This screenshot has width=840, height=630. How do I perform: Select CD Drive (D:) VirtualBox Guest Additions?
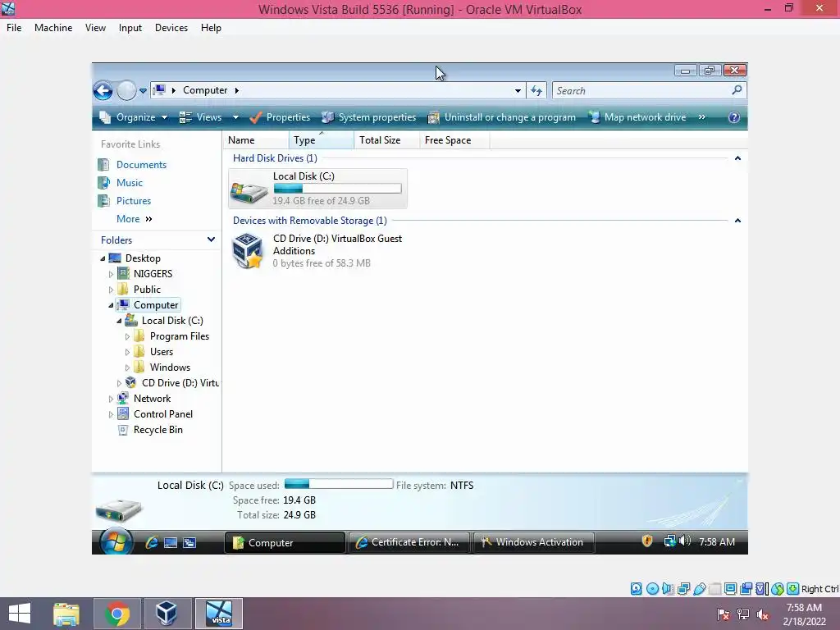tap(317, 251)
